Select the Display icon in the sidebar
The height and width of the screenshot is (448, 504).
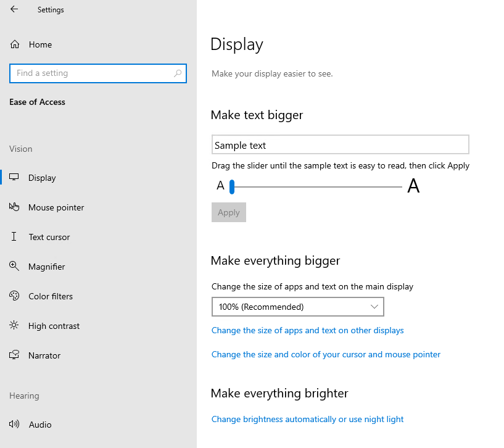(x=14, y=177)
